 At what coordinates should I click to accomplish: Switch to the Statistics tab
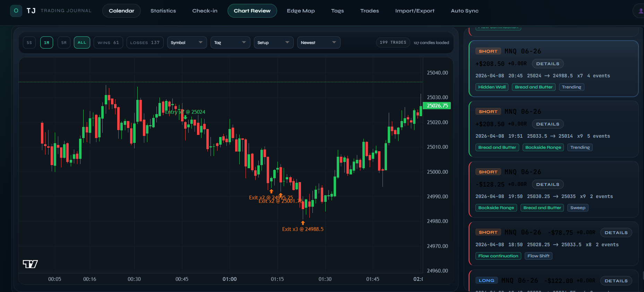click(x=163, y=11)
